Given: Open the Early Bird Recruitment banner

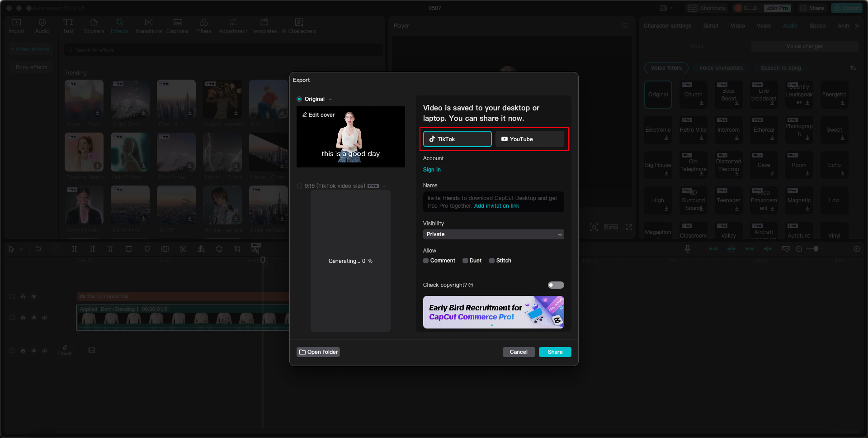Looking at the screenshot, I should (x=494, y=312).
